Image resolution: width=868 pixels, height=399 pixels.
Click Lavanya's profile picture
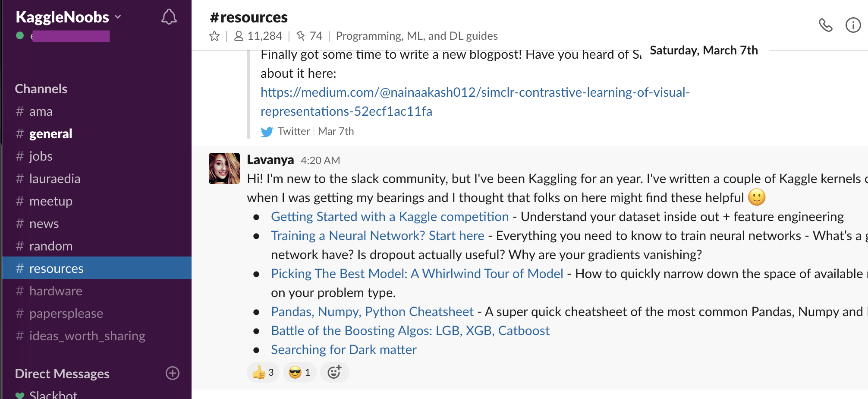[224, 168]
